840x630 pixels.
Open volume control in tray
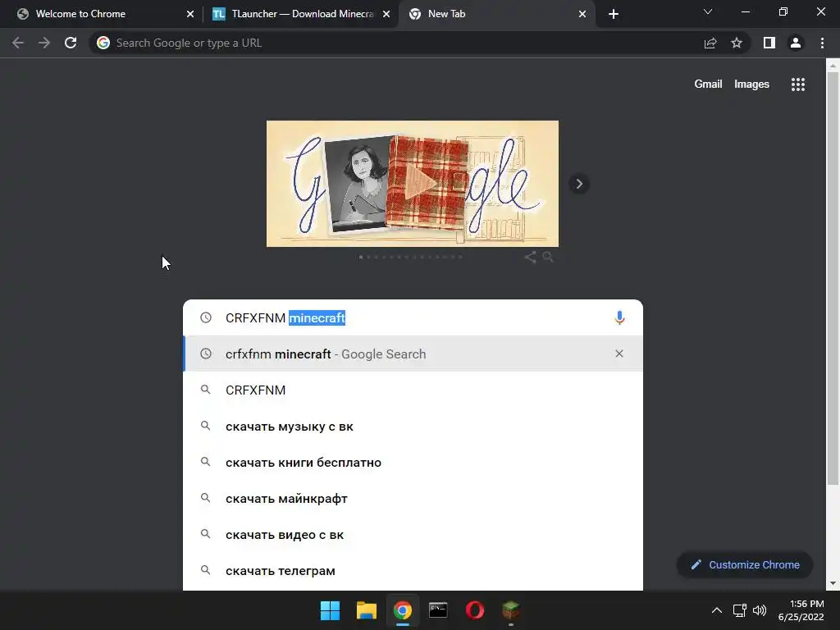point(760,610)
